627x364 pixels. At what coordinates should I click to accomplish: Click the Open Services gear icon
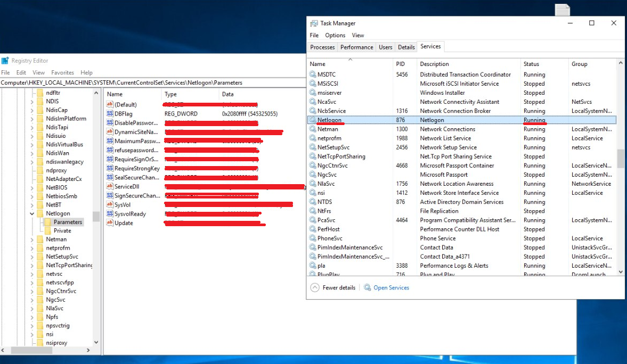[367, 287]
